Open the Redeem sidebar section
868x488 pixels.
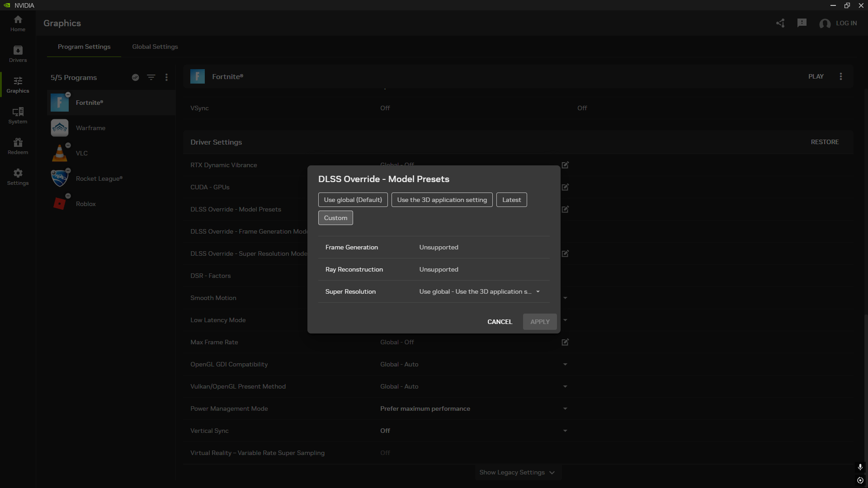18,146
